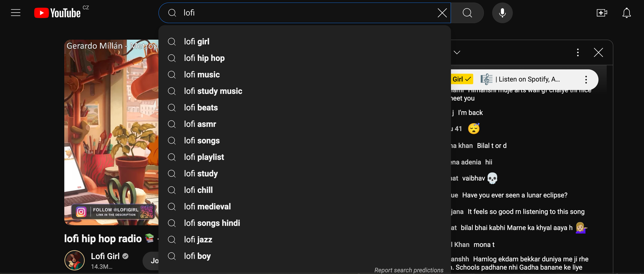This screenshot has width=644, height=274.
Task: Open the Lofi Girl channel avatar
Action: 74,260
